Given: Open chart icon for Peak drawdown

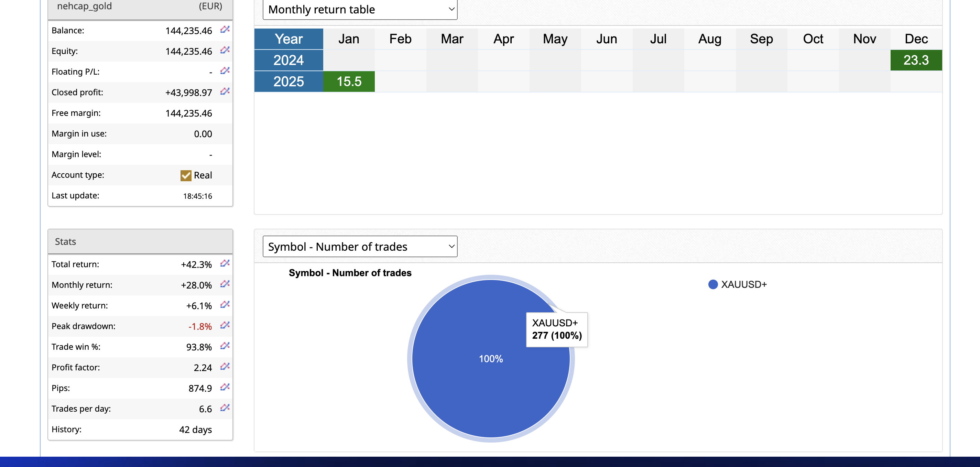Looking at the screenshot, I should (225, 325).
